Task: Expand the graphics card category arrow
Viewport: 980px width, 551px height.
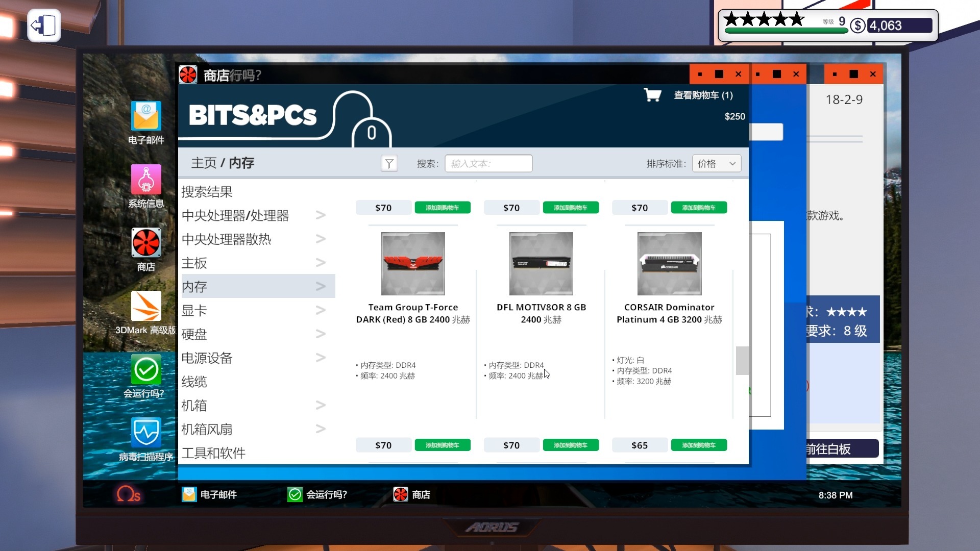Action: 321,310
